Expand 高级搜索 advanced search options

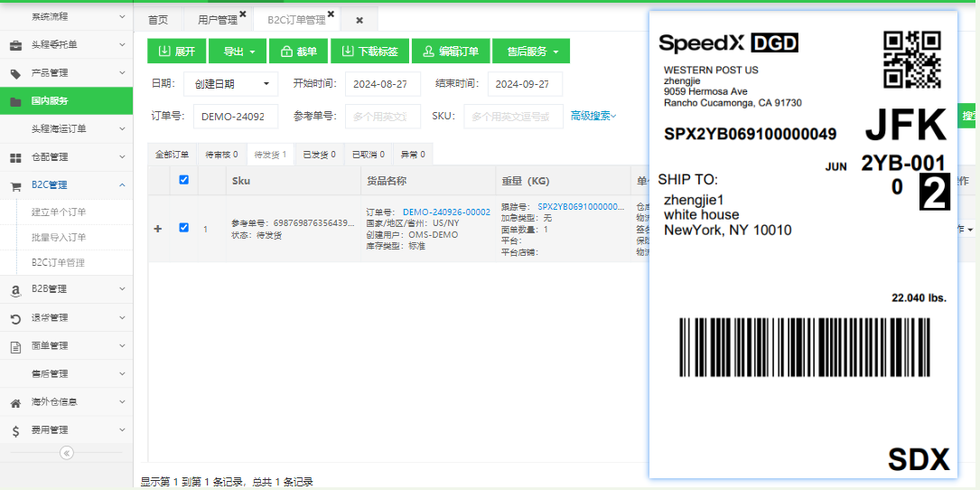tap(593, 116)
